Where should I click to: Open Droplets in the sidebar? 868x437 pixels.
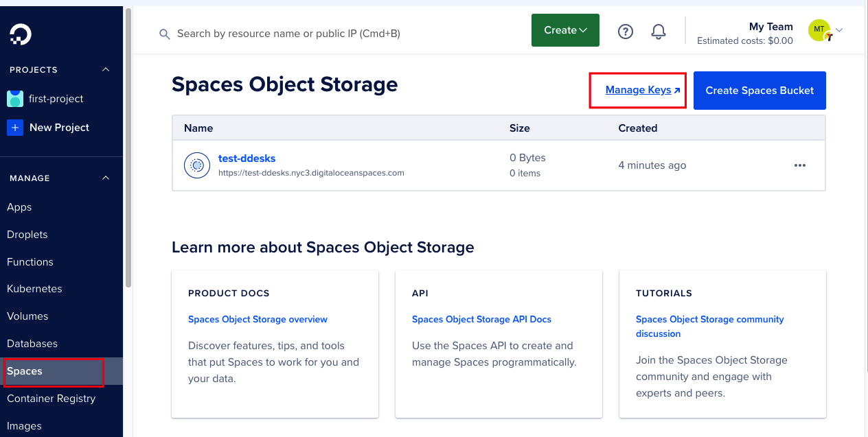(x=27, y=235)
